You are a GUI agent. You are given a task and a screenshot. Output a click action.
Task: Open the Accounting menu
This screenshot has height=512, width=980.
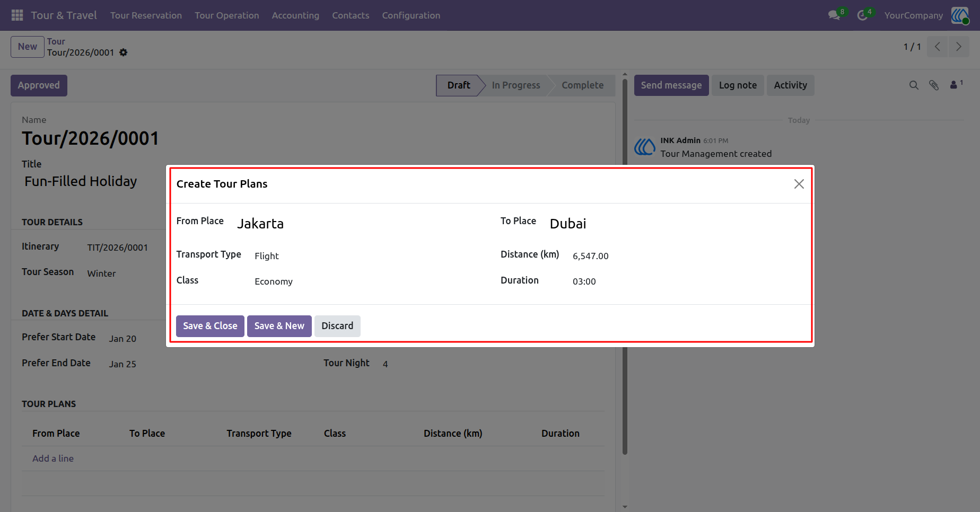click(x=295, y=15)
